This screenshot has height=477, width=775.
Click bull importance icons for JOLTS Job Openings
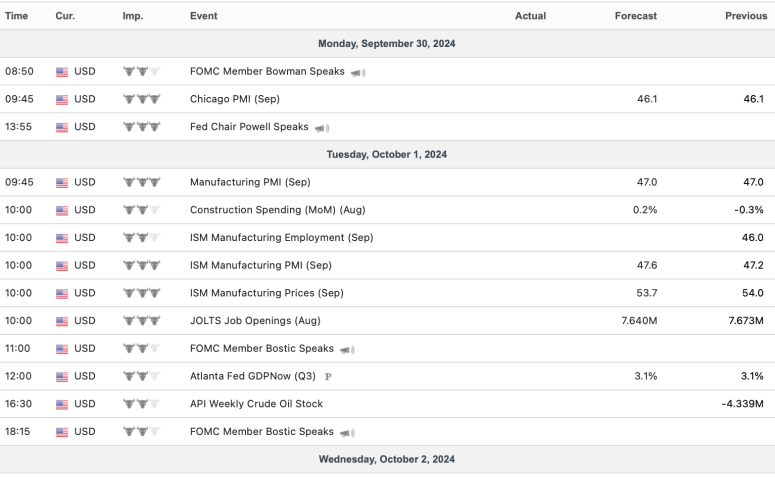141,320
